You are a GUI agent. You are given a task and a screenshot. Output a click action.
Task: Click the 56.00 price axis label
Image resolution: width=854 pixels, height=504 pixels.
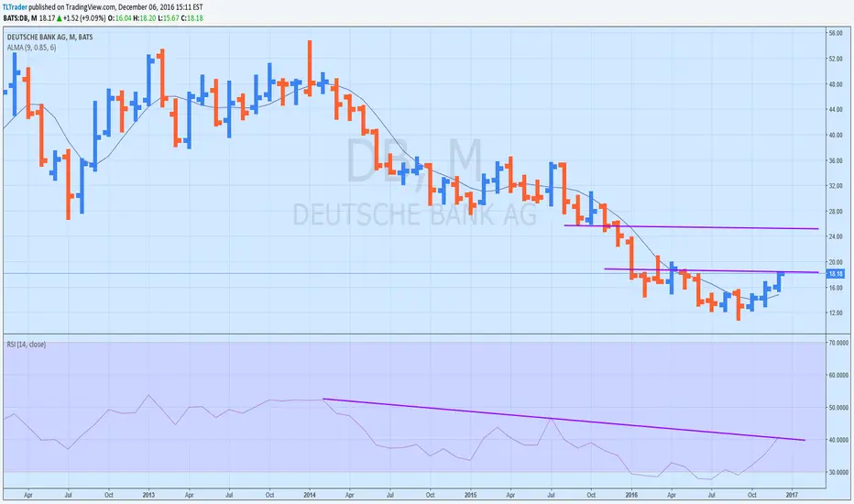point(836,33)
